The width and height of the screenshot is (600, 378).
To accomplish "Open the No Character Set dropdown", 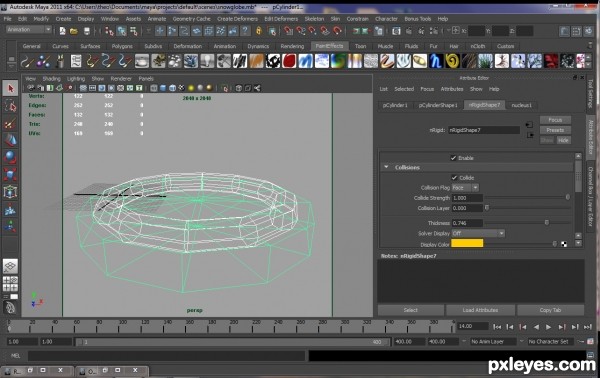I will point(551,342).
